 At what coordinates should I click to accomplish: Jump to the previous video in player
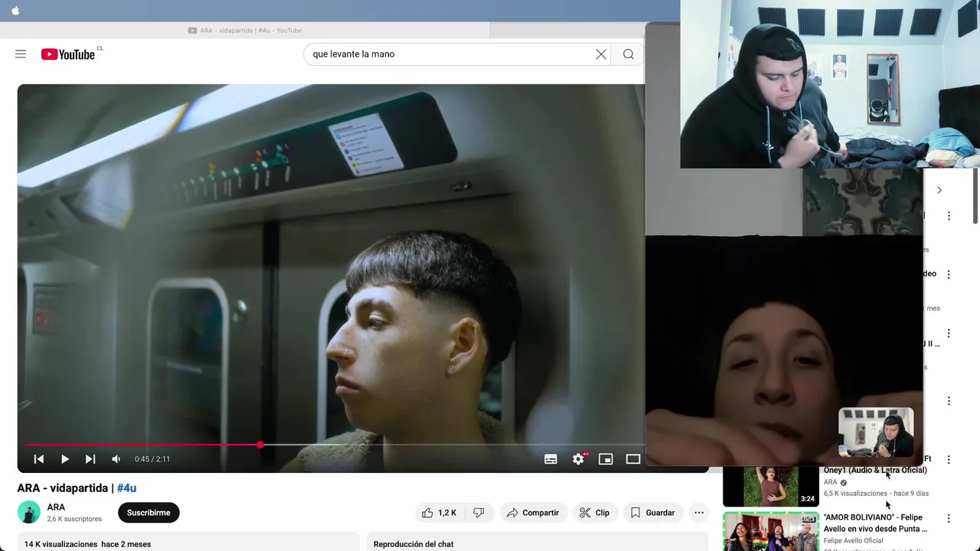click(x=39, y=459)
